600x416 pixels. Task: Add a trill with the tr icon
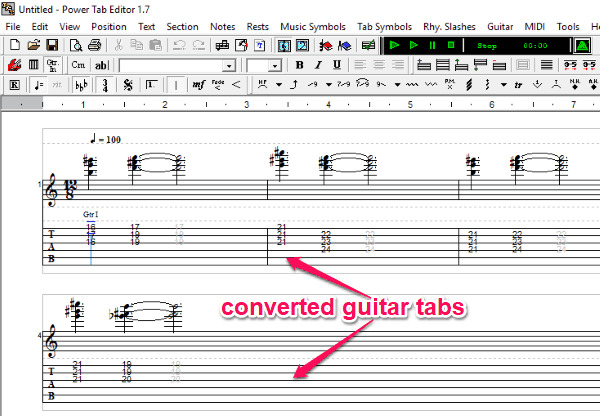point(518,85)
